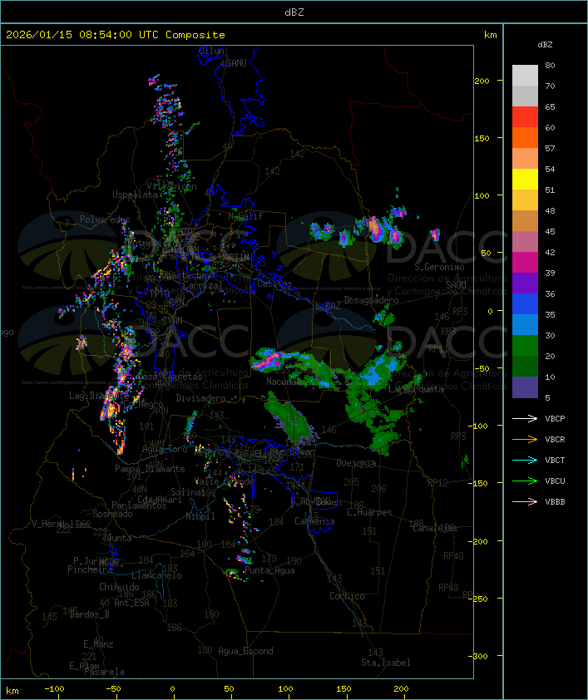
Task: Select the cyan VBCT arrow symbol
Action: point(526,460)
